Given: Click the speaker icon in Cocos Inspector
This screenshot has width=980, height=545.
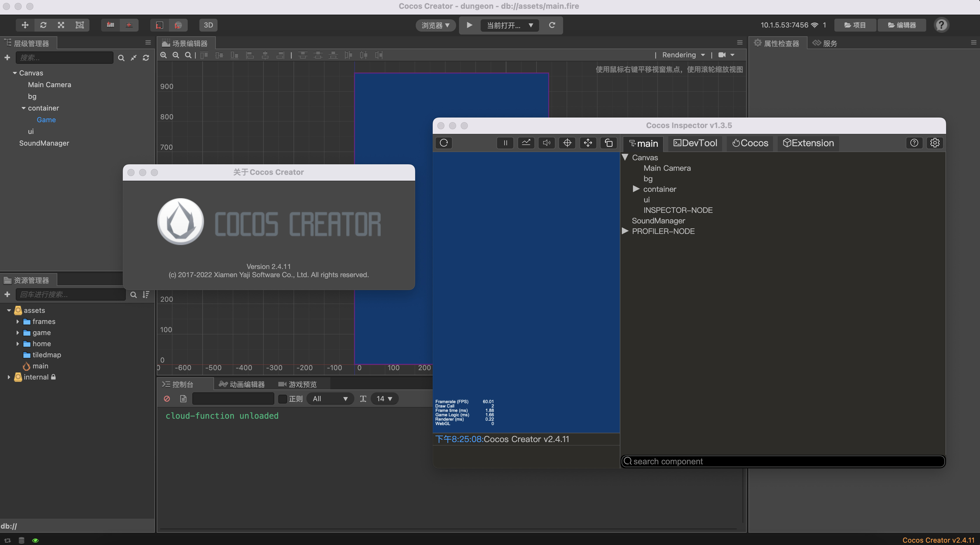Looking at the screenshot, I should click(546, 143).
